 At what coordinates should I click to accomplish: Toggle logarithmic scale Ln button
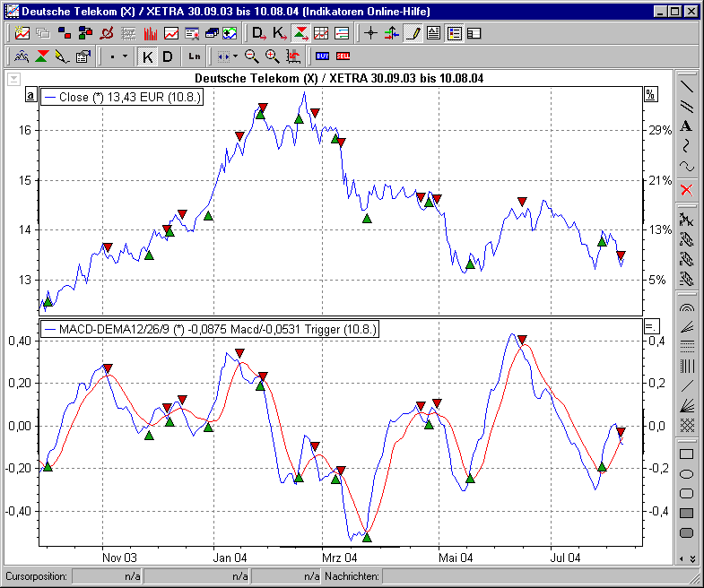click(194, 56)
